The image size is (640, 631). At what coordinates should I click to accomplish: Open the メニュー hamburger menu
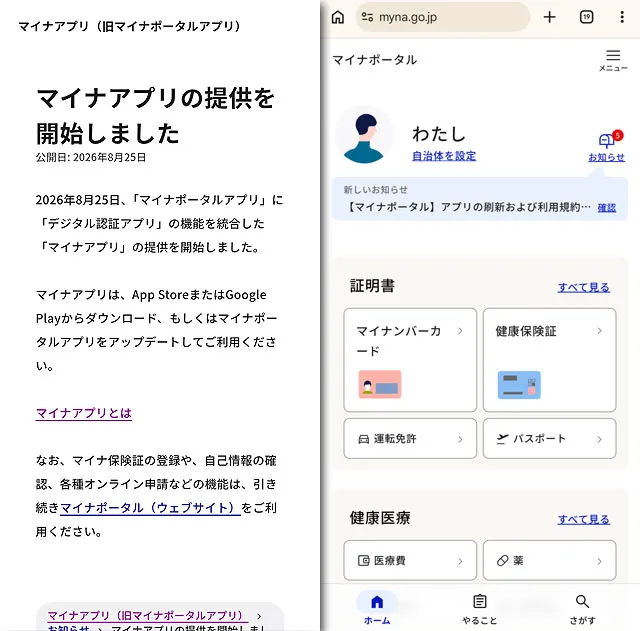click(613, 60)
